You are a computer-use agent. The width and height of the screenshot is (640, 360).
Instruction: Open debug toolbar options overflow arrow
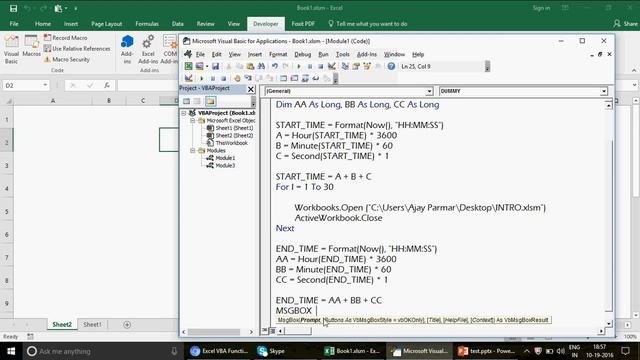335,79
